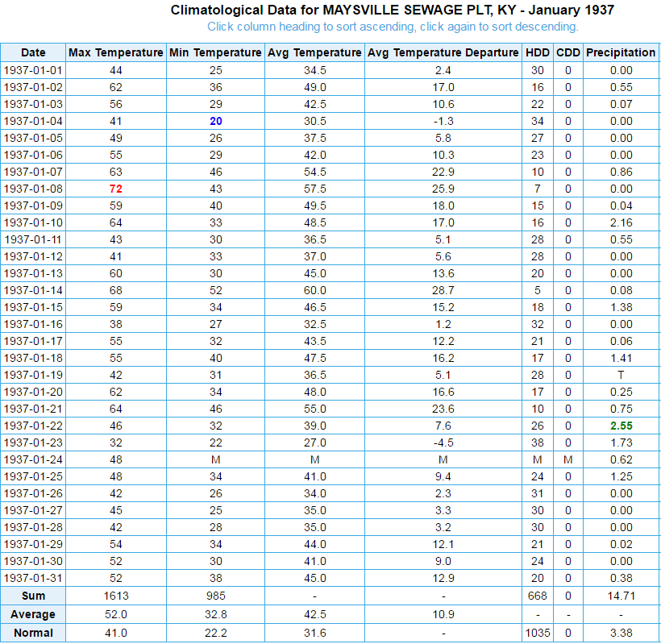661x644 pixels.
Task: Select date cell 1937-01-08
Action: (x=33, y=189)
